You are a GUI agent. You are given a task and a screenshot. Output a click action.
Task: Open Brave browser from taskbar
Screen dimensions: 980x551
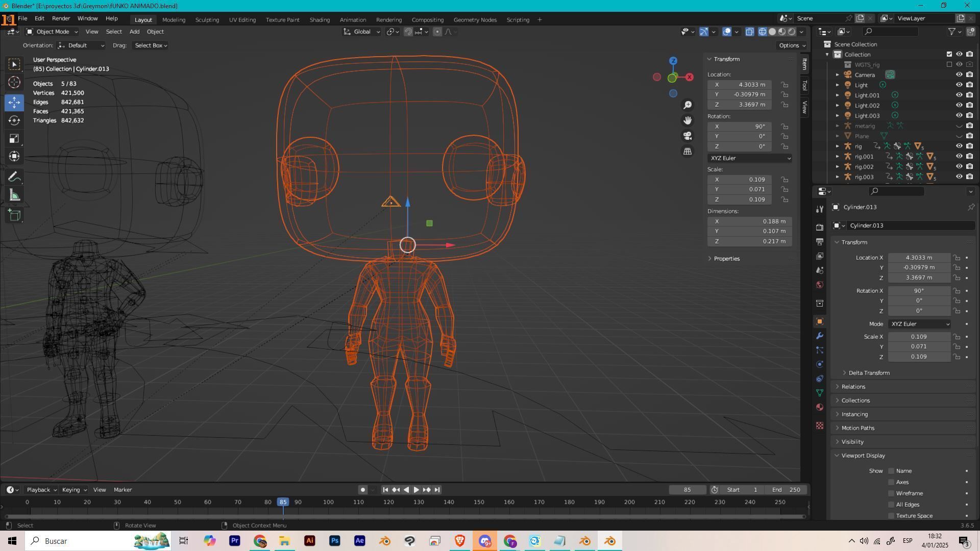[459, 541]
